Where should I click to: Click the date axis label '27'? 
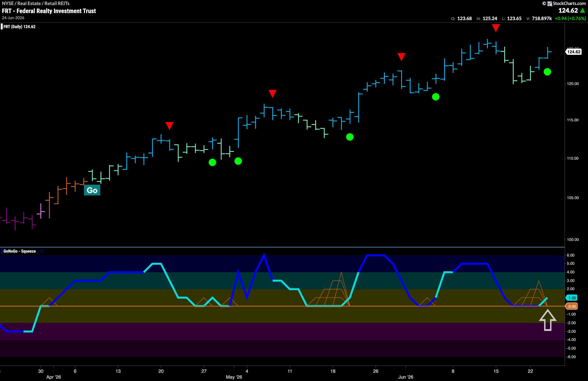point(204,371)
